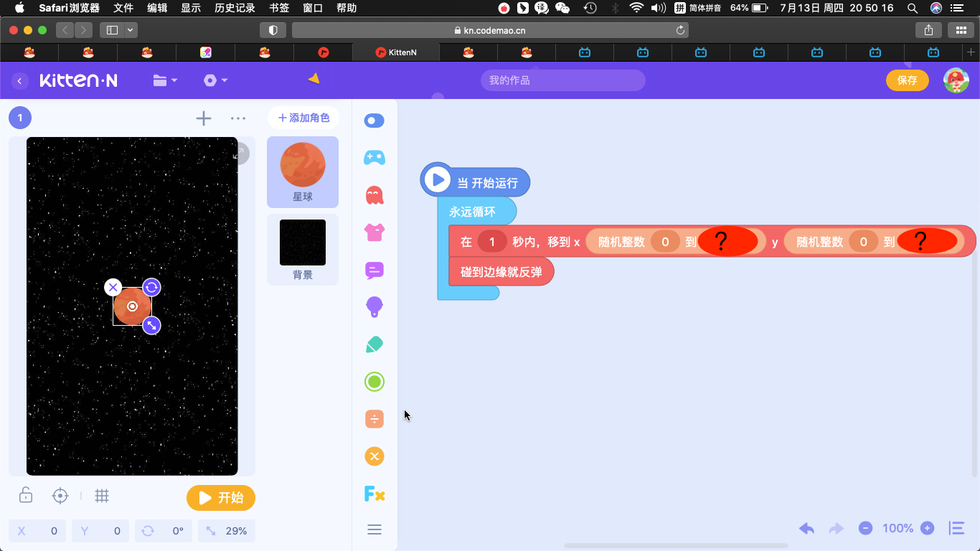
Task: Click the 100% zoom level label
Action: (x=897, y=529)
